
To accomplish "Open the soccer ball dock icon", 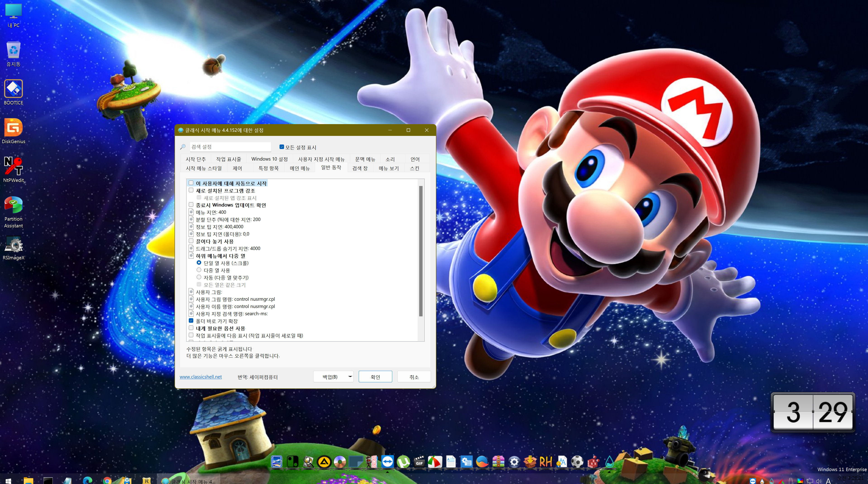I will pos(578,461).
